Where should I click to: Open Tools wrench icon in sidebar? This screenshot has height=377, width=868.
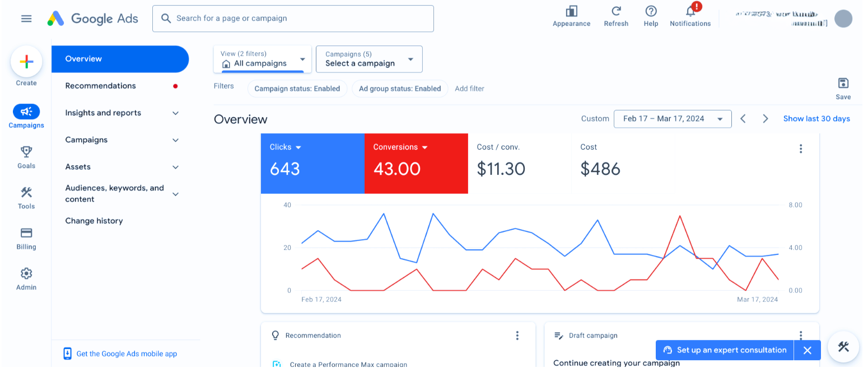(26, 193)
